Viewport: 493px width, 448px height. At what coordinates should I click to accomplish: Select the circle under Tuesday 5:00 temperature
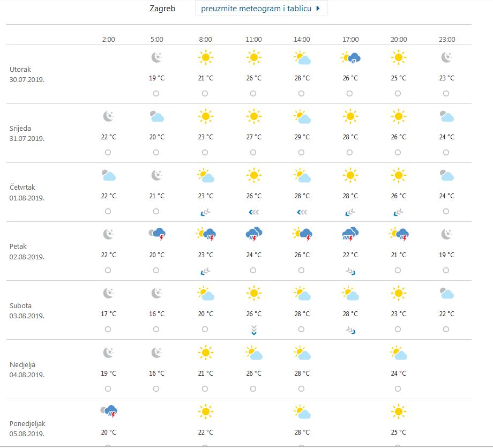tap(156, 93)
